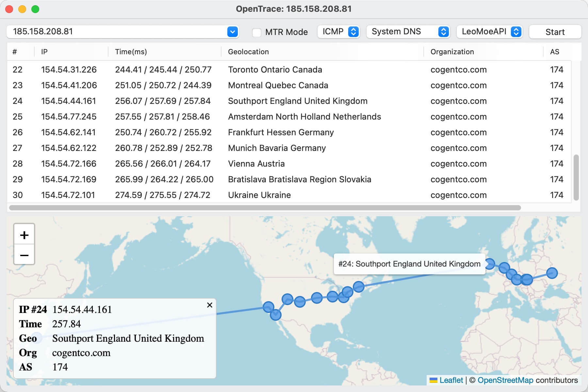Open the LeoMoeAPI selector
The width and height of the screenshot is (588, 392).
click(489, 32)
